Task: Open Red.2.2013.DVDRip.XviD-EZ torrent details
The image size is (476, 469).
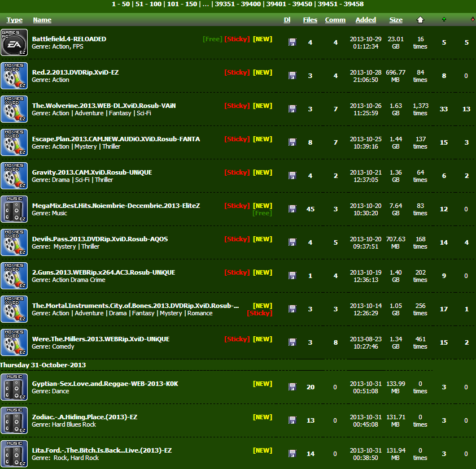Action: [x=75, y=72]
